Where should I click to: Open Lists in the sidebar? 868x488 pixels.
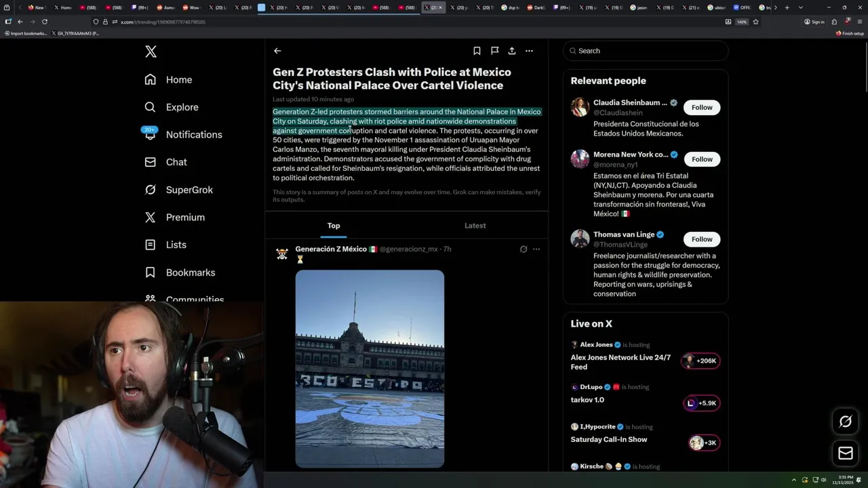click(x=165, y=245)
